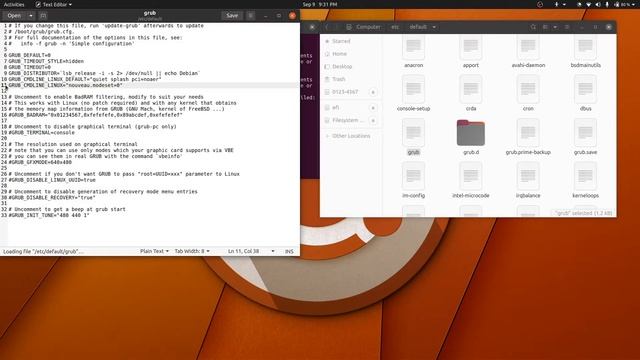This screenshot has height=360, width=640.
Task: Select the crda file icon
Action: (471, 89)
